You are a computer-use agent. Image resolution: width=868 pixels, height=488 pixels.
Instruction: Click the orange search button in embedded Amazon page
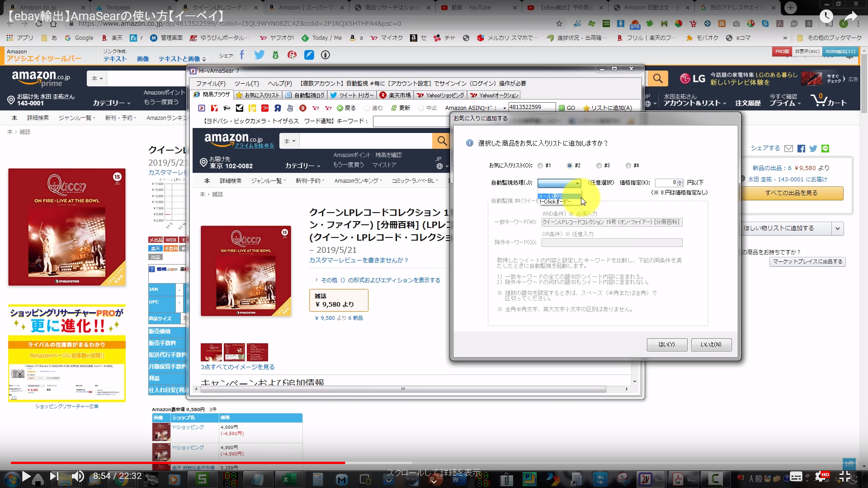[441, 141]
